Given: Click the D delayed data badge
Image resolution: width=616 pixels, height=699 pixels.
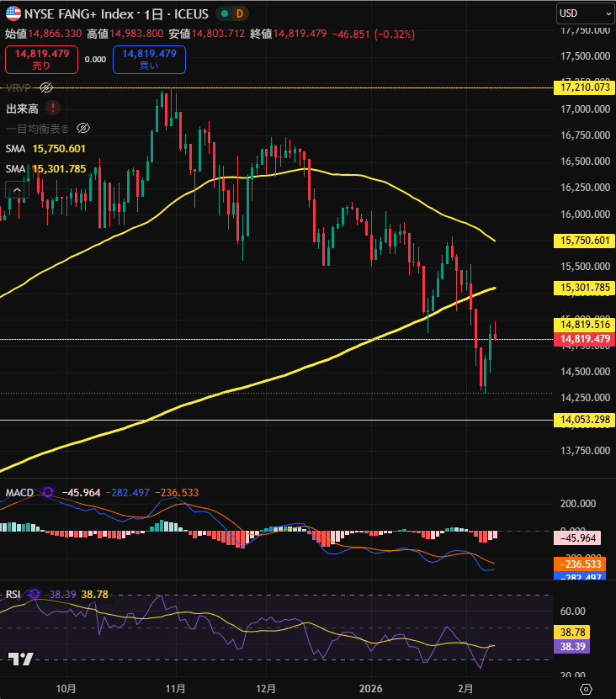Looking at the screenshot, I should pos(239,13).
